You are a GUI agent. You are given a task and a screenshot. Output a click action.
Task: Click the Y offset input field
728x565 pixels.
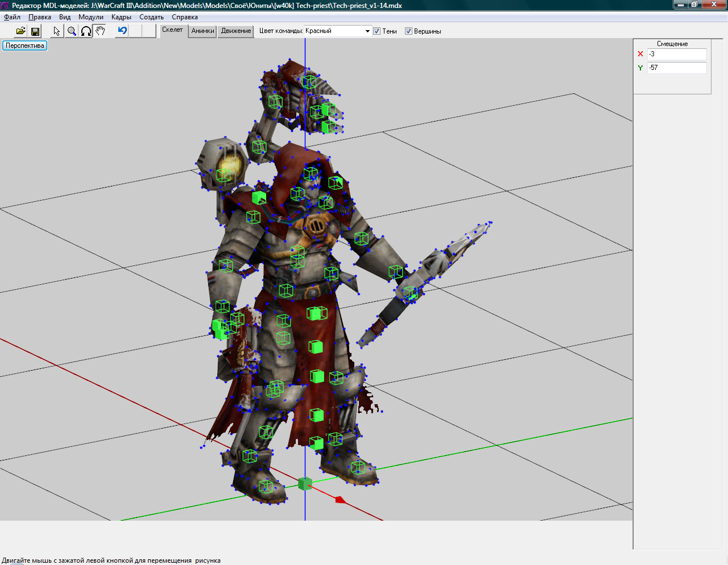click(x=677, y=68)
